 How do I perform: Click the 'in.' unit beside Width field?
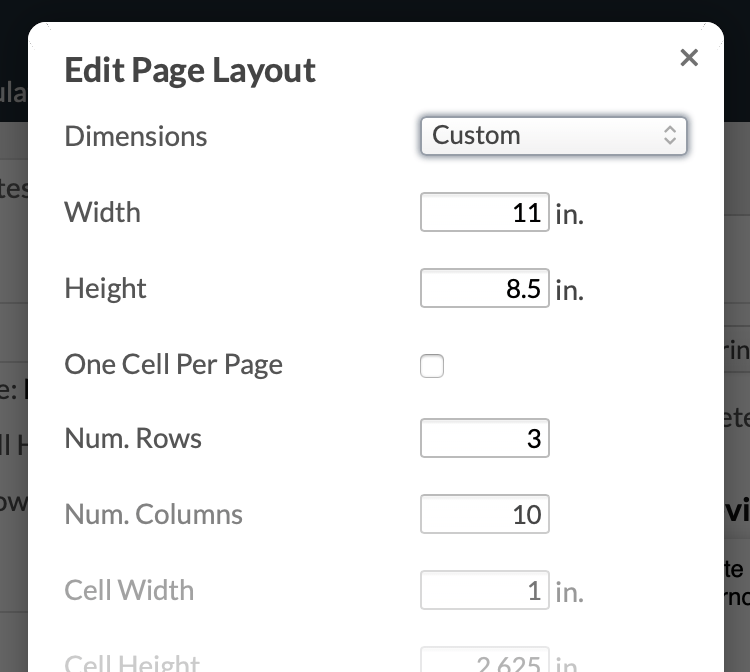tap(569, 214)
